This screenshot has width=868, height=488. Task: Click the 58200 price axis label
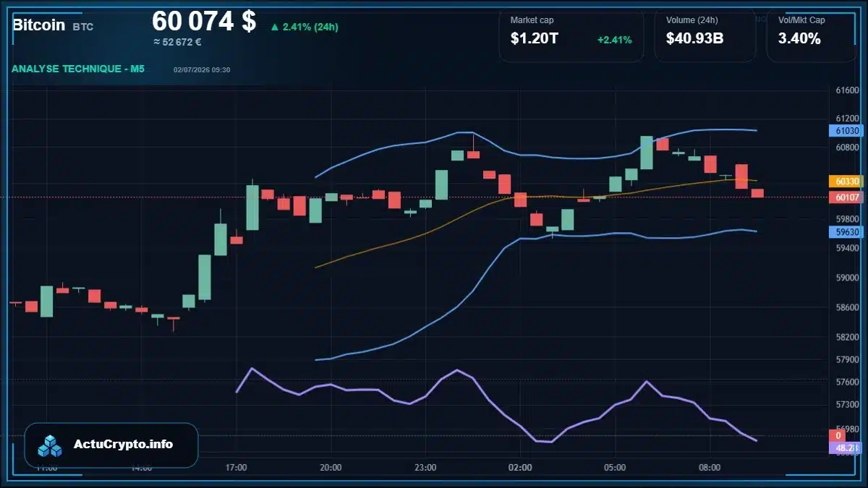pos(846,337)
